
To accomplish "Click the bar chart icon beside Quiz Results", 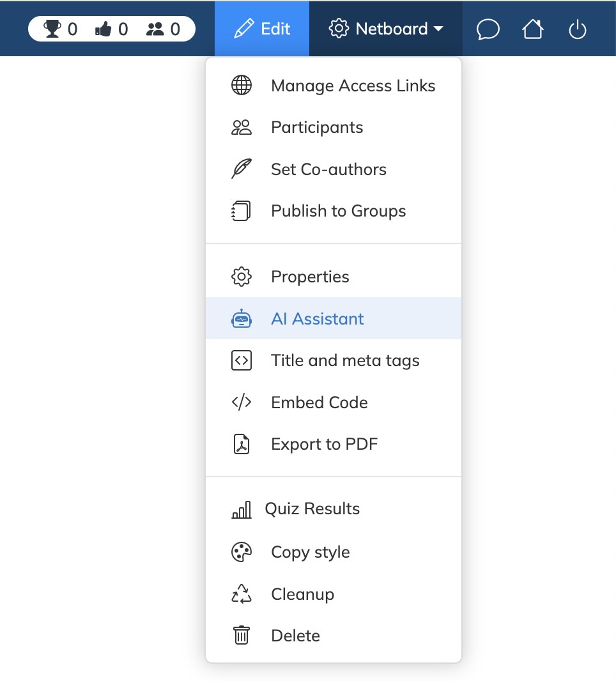I will [242, 509].
